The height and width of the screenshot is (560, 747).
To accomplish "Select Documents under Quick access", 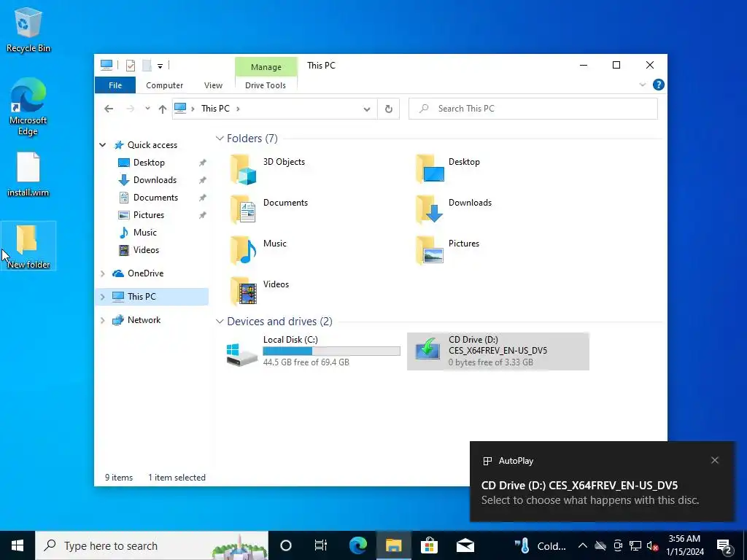I will [x=156, y=198].
